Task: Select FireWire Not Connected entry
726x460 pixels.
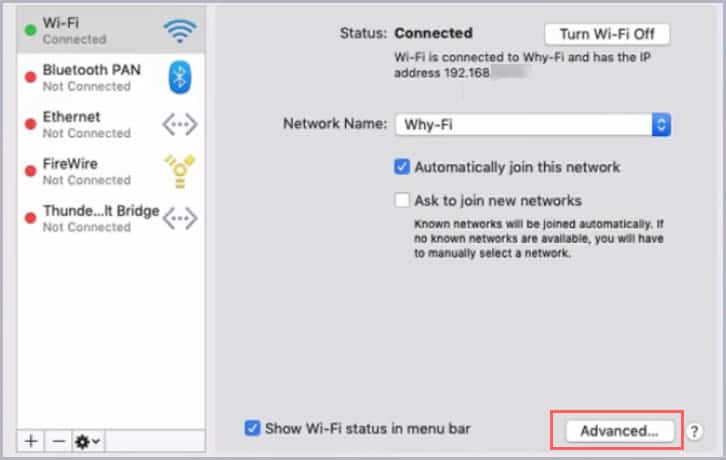Action: click(x=111, y=171)
